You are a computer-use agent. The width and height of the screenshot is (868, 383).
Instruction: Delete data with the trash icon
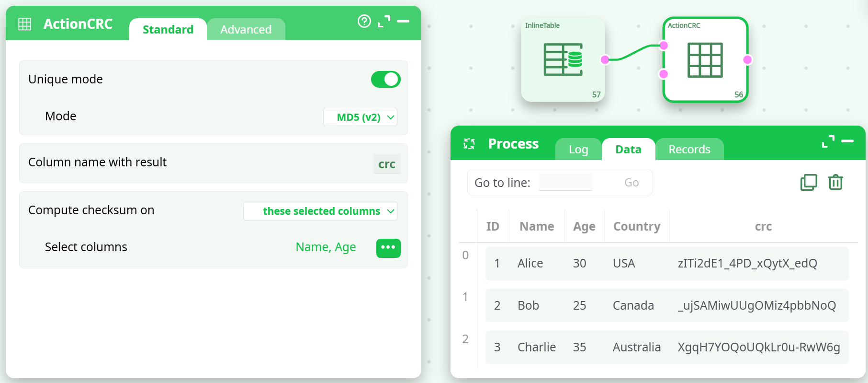point(835,183)
